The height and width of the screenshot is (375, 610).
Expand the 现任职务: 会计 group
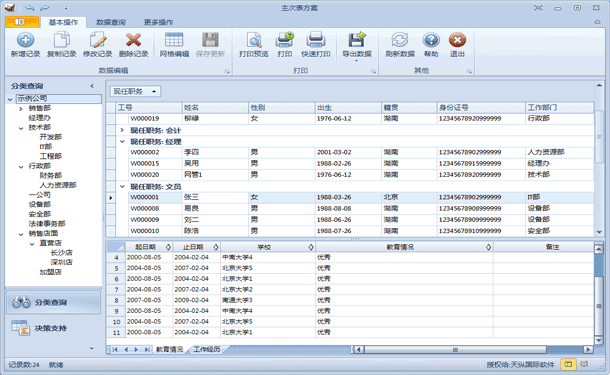tap(122, 130)
